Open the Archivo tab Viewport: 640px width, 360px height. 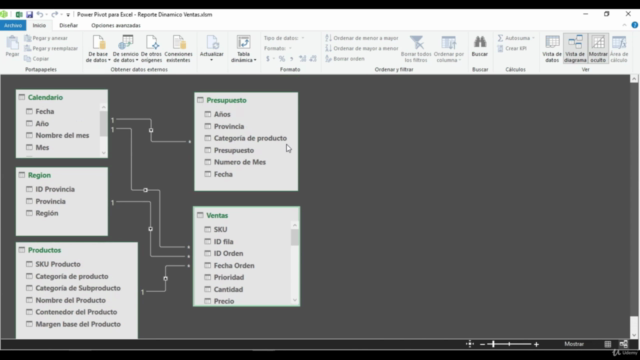tap(13, 25)
